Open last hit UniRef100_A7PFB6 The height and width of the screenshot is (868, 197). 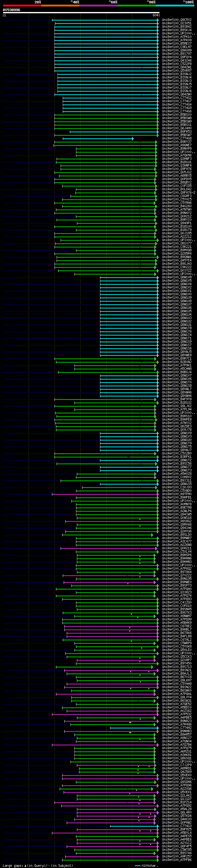[x=177, y=860]
